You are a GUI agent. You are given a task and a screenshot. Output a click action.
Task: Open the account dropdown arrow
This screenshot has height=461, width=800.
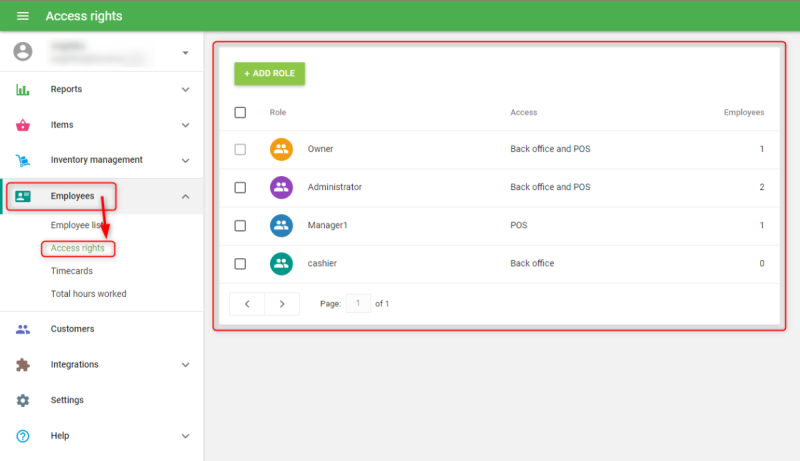(185, 53)
